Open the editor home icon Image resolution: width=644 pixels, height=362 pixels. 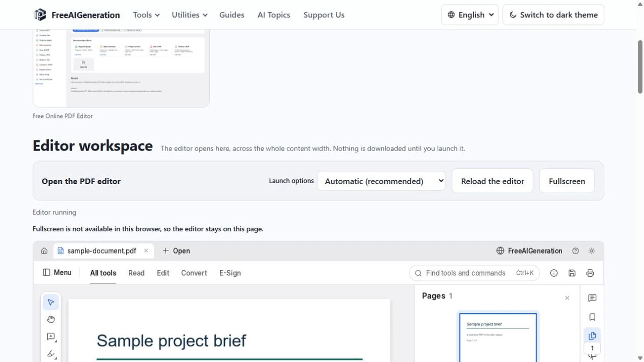coord(44,251)
